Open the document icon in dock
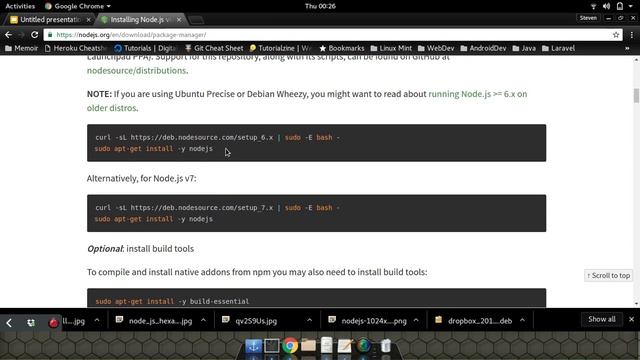The height and width of the screenshot is (360, 640). pos(327,345)
